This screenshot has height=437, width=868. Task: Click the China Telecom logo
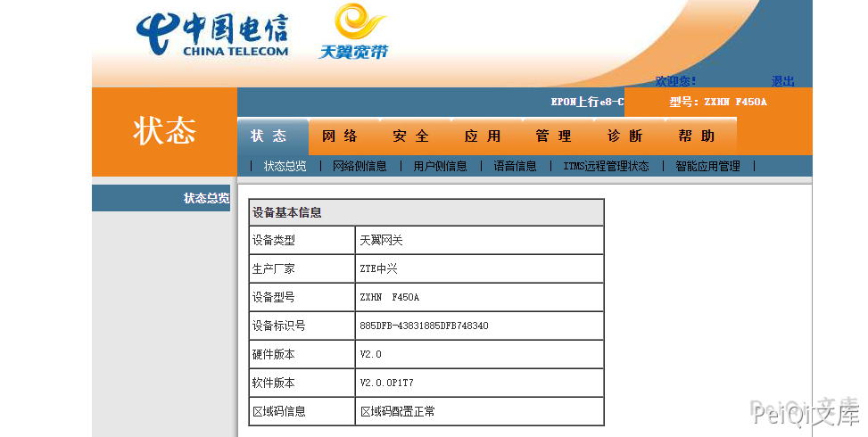[212, 36]
